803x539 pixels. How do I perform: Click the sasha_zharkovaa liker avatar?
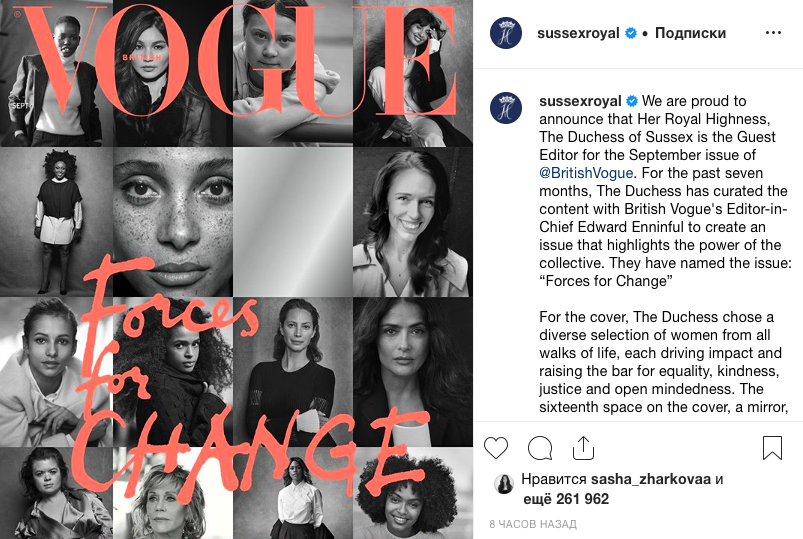click(x=504, y=483)
